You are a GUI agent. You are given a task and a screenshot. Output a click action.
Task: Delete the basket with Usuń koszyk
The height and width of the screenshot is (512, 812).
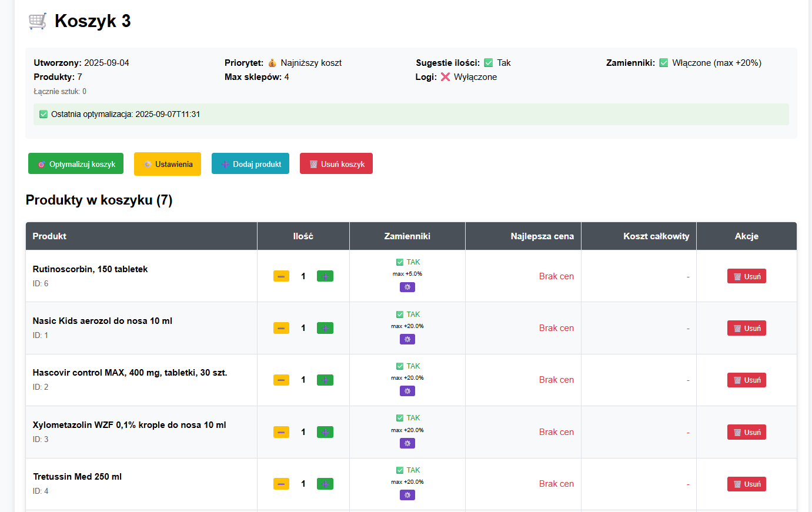coord(336,164)
